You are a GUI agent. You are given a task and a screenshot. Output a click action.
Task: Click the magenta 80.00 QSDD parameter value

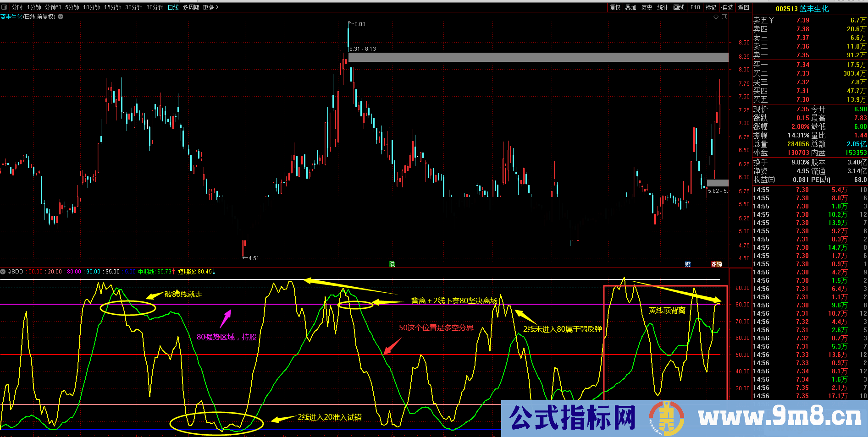click(74, 272)
